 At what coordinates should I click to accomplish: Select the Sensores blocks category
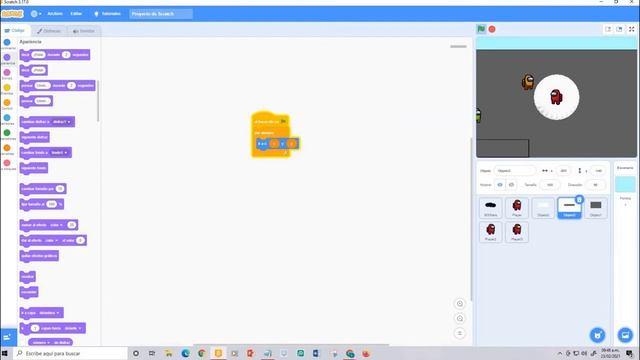click(7, 120)
